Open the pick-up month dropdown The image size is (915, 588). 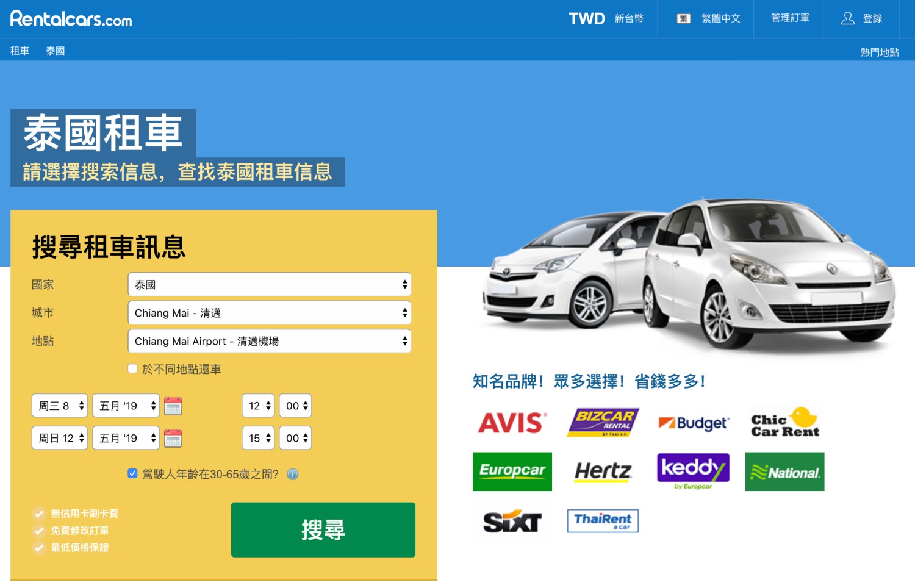(x=126, y=406)
